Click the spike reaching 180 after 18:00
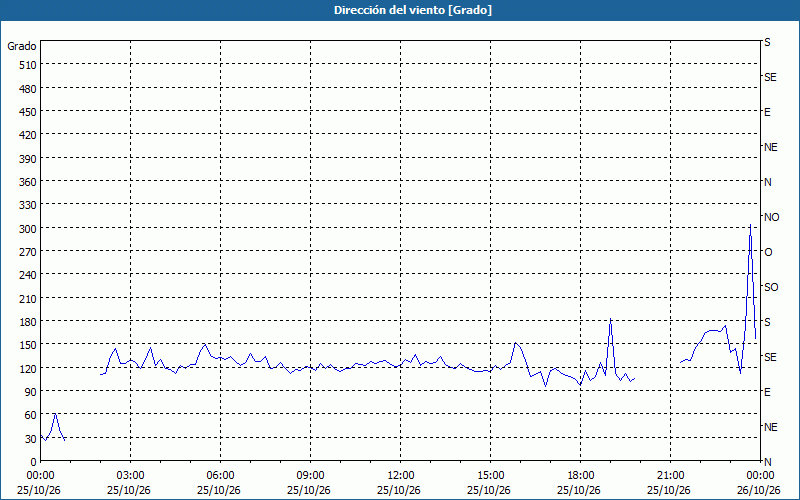 [x=610, y=319]
